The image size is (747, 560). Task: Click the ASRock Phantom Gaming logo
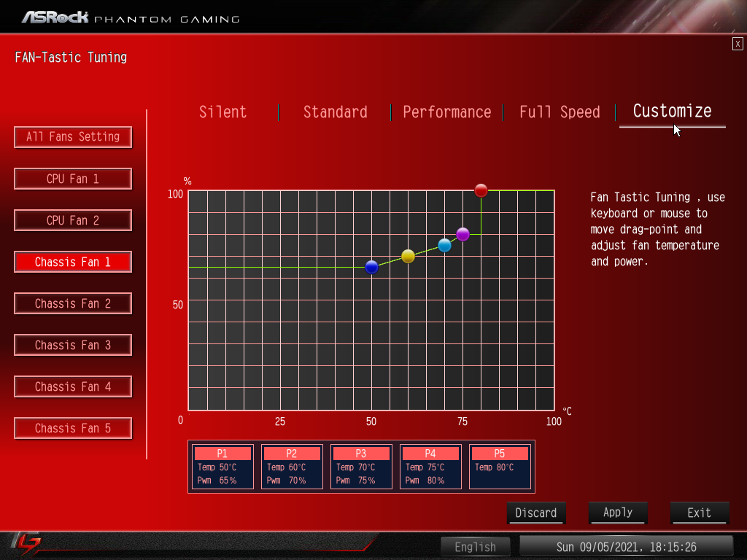[131, 17]
